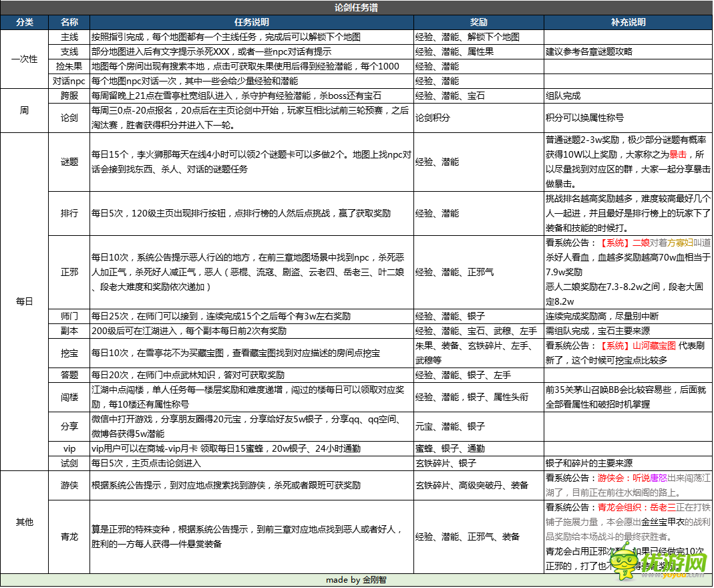Select the 谜题 task name cell
Image resolution: width=714 pixels, height=588 pixels.
click(69, 160)
